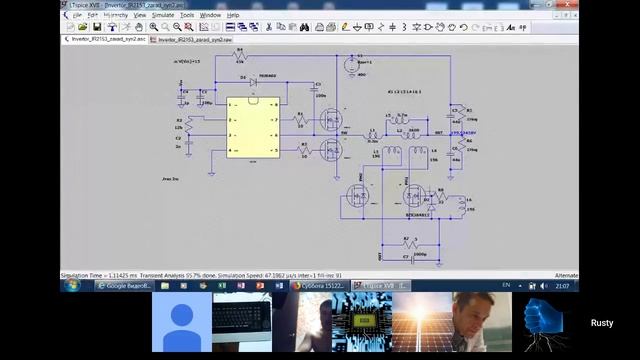The width and height of the screenshot is (640, 360).
Task: Click the volume speaker tray icon
Action: click(544, 286)
